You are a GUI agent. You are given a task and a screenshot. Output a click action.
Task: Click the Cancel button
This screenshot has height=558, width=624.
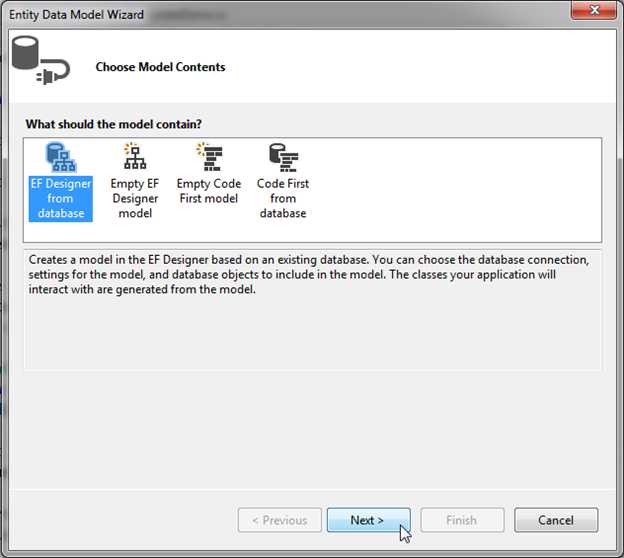click(556, 520)
